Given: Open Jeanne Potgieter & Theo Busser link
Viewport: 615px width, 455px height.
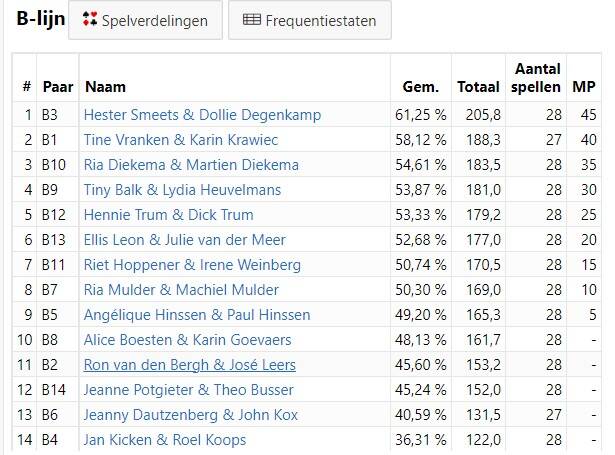Looking at the screenshot, I should click(189, 390).
